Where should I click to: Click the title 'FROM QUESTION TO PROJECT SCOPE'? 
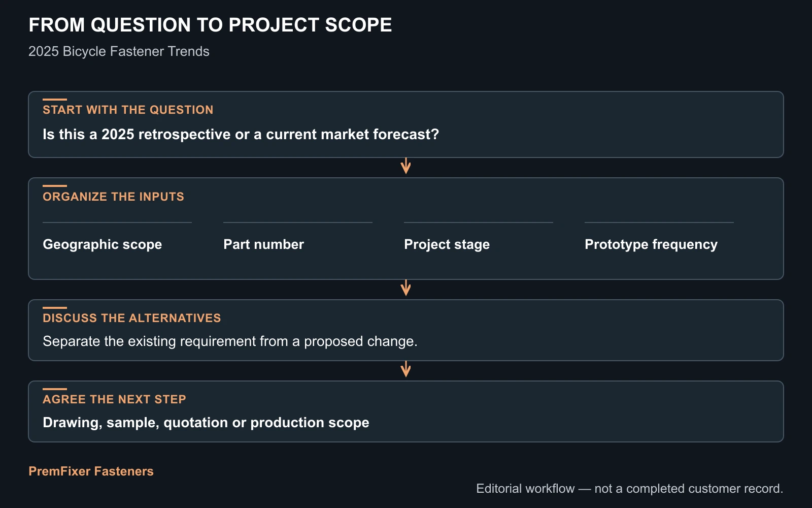(210, 25)
